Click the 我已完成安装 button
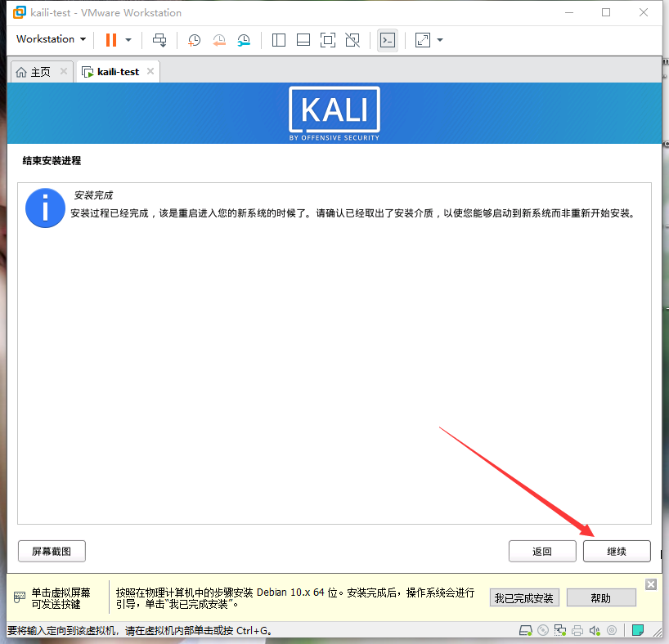 coord(524,598)
